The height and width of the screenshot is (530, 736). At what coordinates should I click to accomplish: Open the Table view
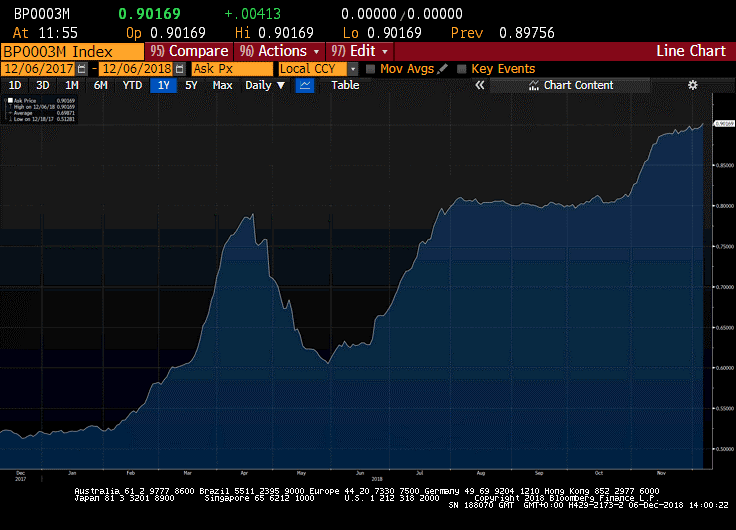345,85
